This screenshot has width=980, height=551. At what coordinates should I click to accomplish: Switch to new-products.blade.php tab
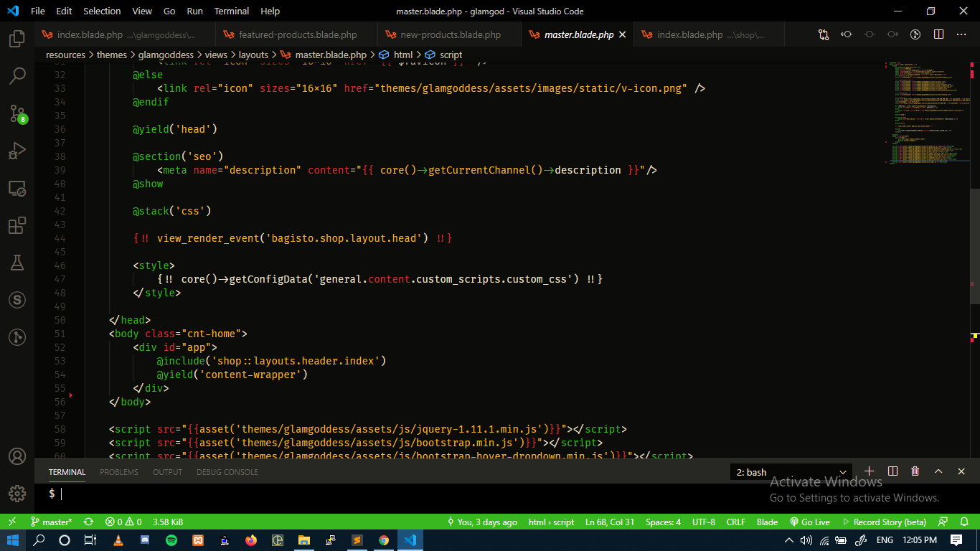click(x=451, y=34)
